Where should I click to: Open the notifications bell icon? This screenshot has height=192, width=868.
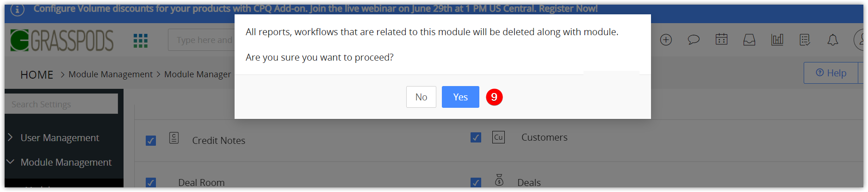(832, 40)
